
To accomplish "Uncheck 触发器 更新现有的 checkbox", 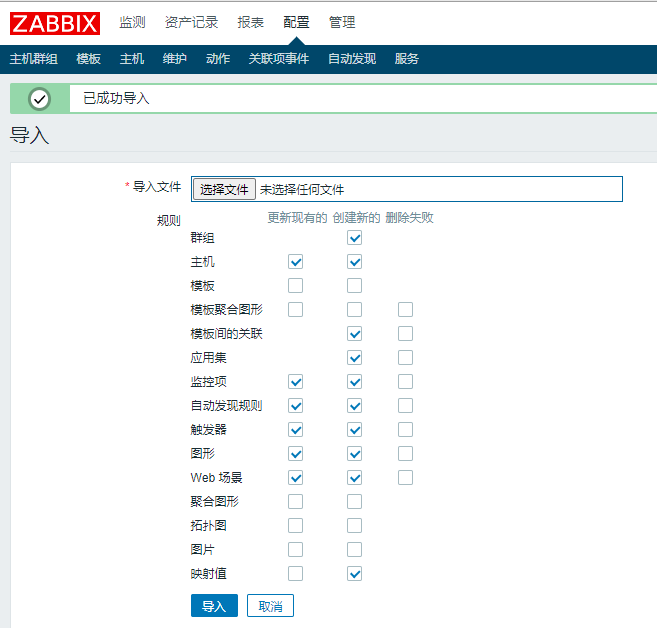I will 295,429.
